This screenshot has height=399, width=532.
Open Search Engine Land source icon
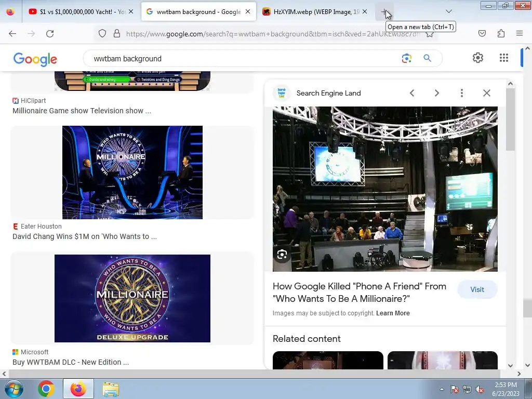pos(282,93)
